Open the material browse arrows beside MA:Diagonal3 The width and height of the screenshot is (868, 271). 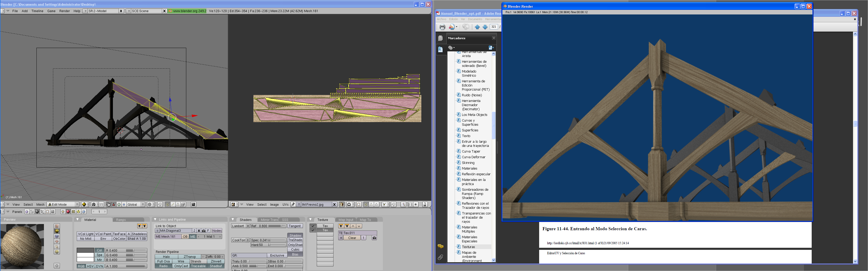[157, 231]
